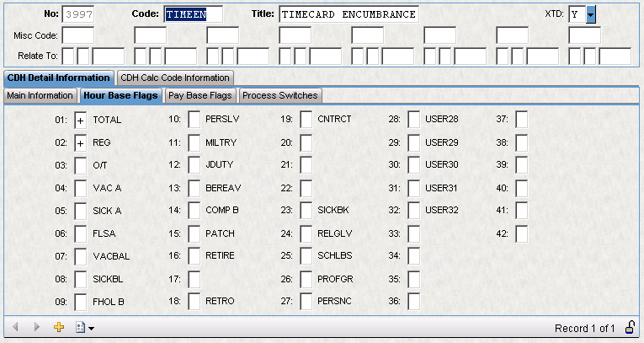Click the Title field TIMECARD ENCUMBRANCE
Viewport: 644px width, 343px height.
347,14
